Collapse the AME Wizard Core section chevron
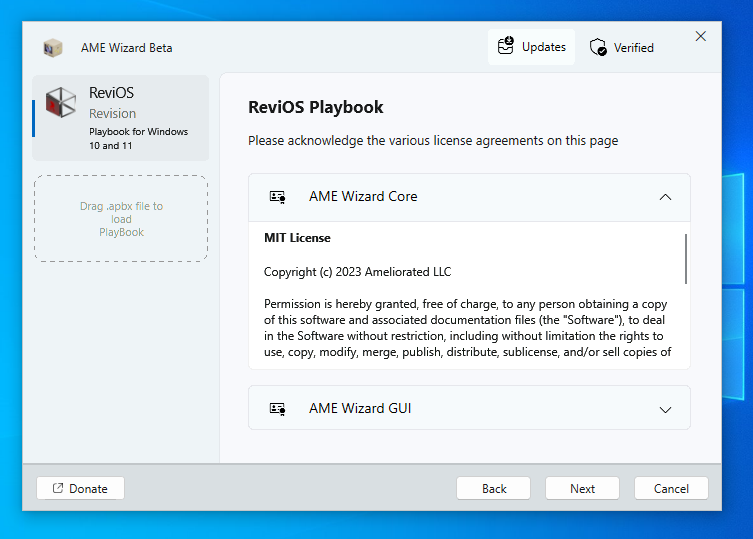Screen dimensions: 753x539 (665, 197)
